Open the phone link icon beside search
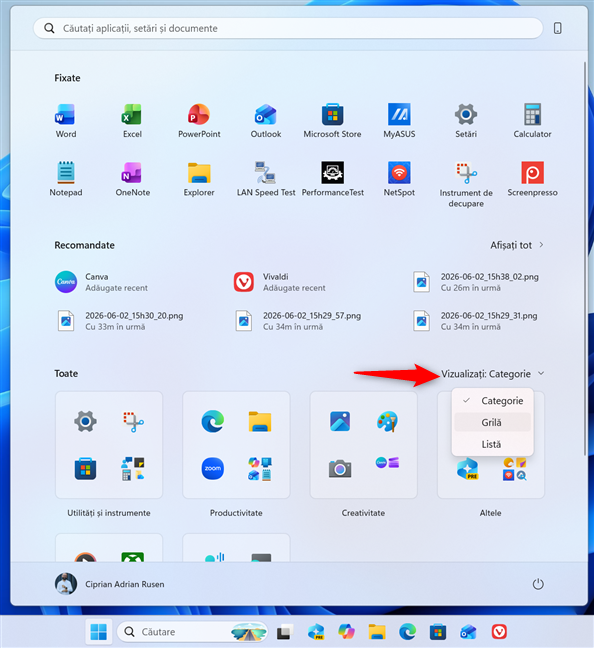 (557, 28)
